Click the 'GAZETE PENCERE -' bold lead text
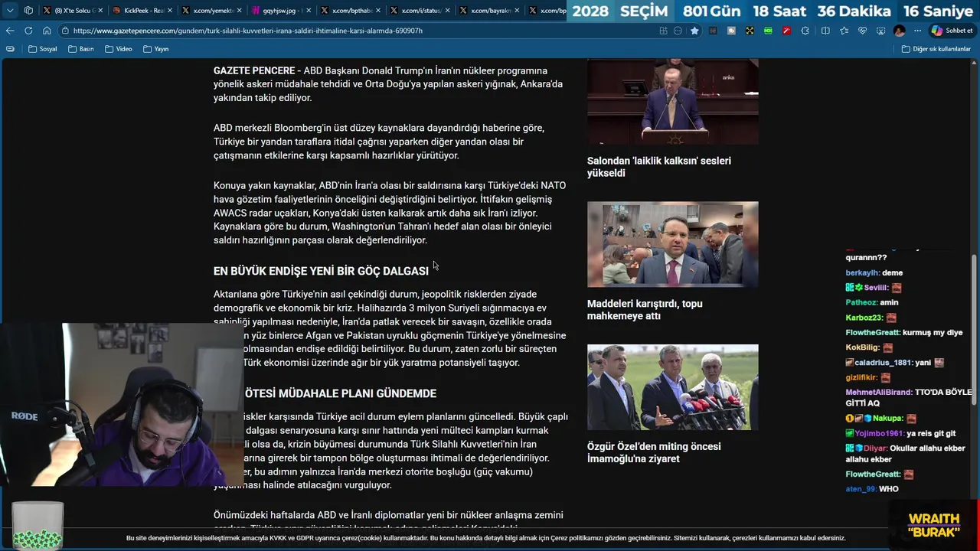The width and height of the screenshot is (980, 551). [x=257, y=70]
